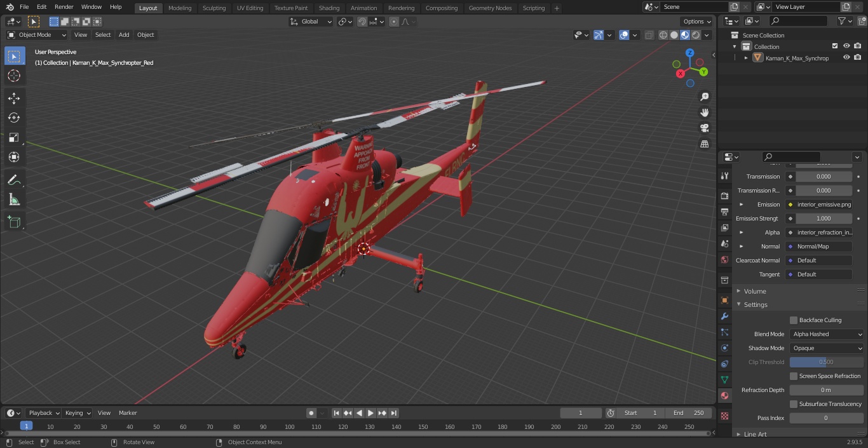Switch viewport to material preview shading
Viewport: 868px width, 448px height.
685,35
